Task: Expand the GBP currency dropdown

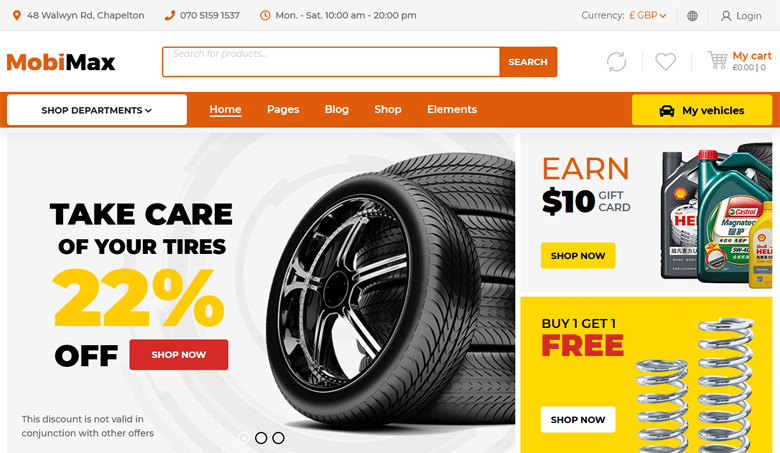Action: coord(647,15)
